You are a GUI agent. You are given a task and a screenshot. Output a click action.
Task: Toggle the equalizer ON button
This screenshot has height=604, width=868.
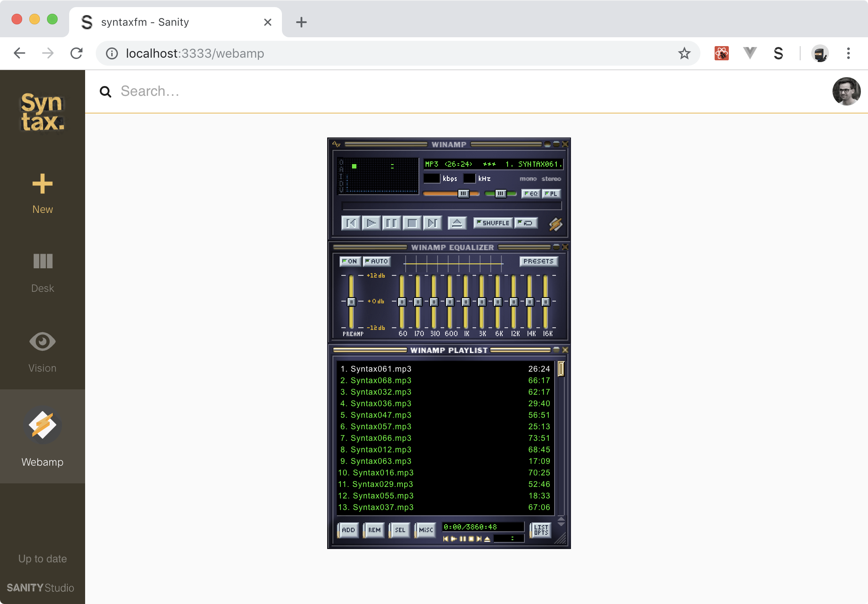[350, 261]
